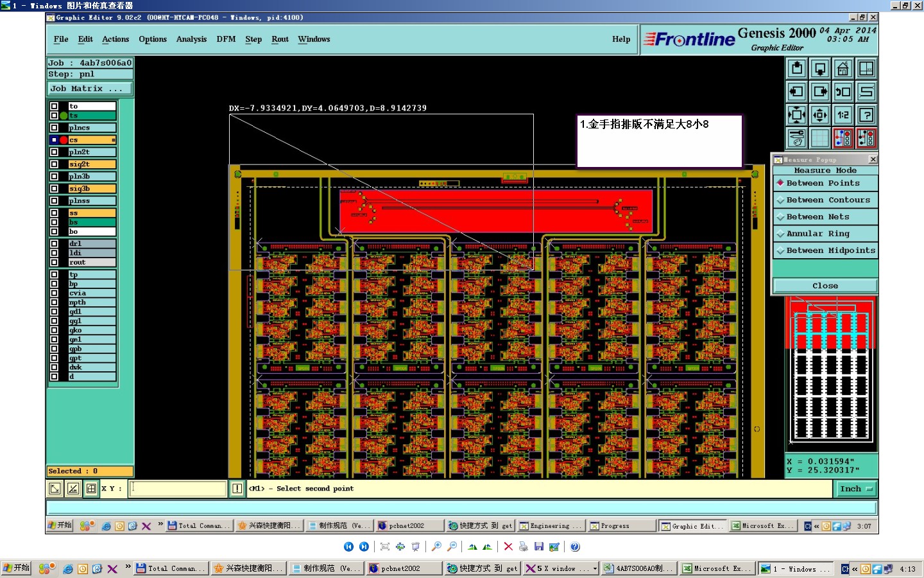Click the zoom-out inward arrows icon
The image size is (924, 578).
(x=819, y=115)
